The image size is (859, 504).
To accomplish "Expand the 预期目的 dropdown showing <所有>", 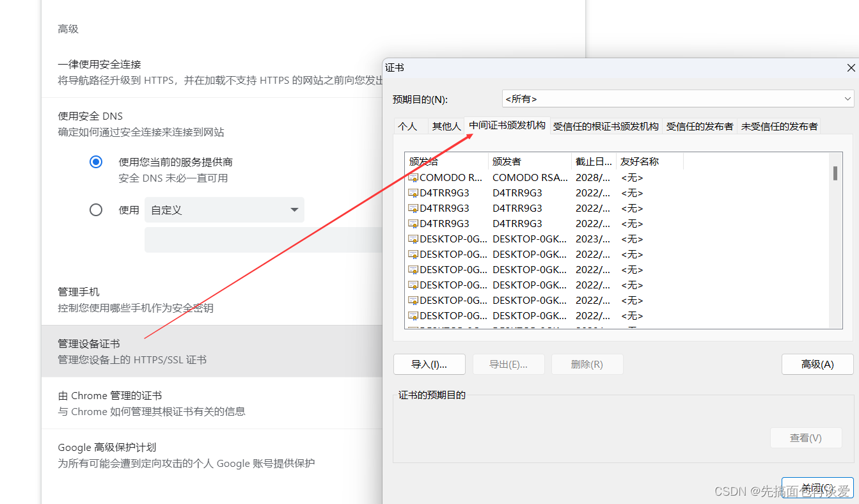I will click(x=678, y=98).
